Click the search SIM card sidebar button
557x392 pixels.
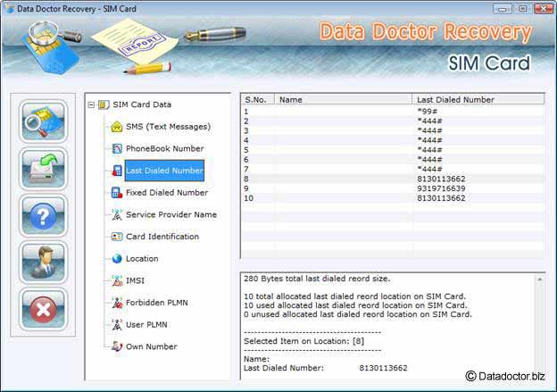tap(43, 121)
